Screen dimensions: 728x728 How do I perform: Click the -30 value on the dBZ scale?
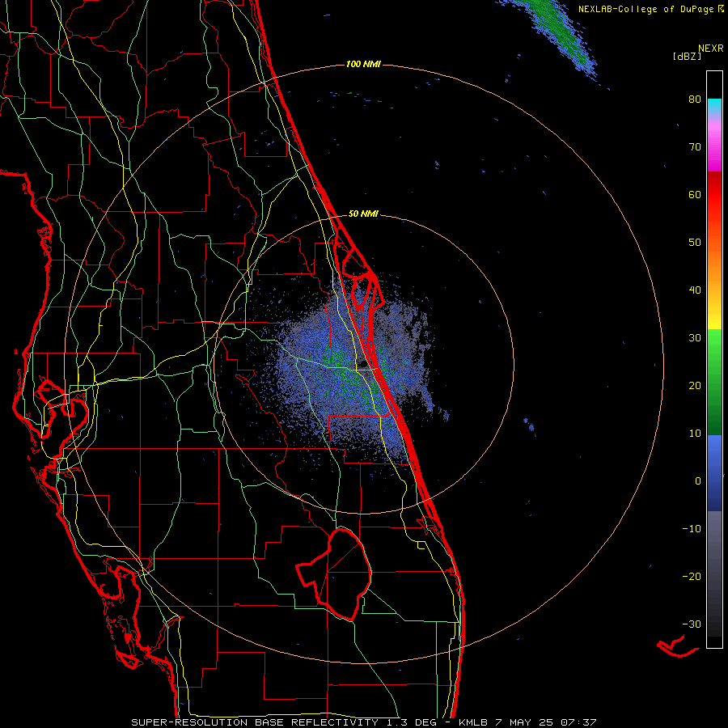tap(692, 624)
